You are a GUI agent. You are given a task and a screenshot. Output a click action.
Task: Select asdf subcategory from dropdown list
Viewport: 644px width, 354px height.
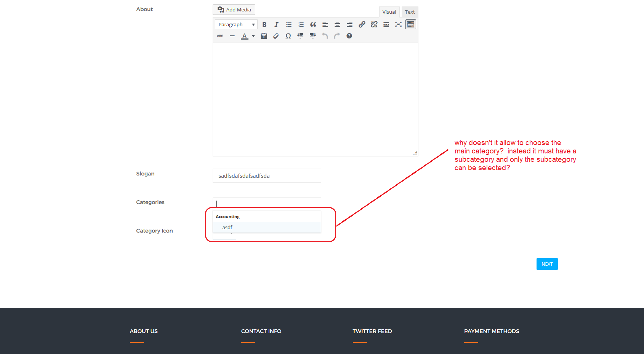click(227, 227)
